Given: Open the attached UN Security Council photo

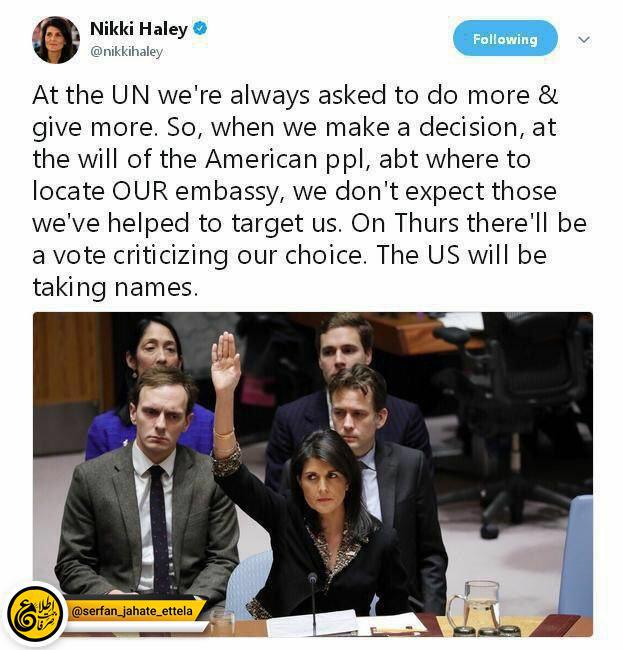Looking at the screenshot, I should coord(313,474).
